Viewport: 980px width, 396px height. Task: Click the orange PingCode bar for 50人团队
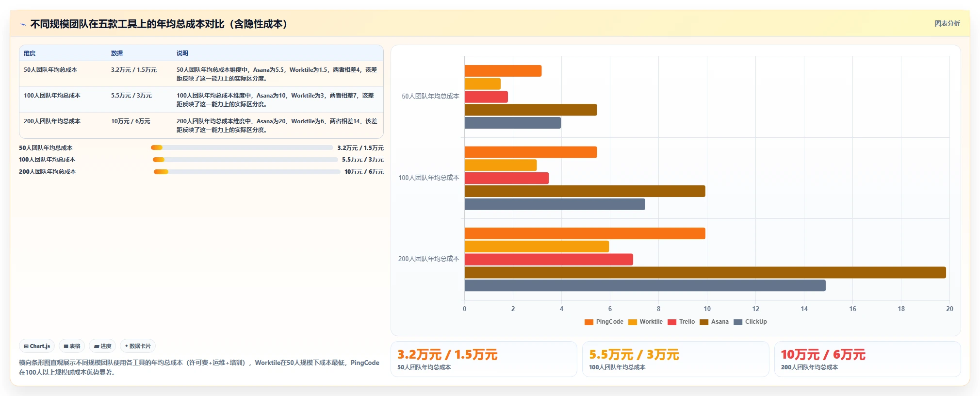pyautogui.click(x=503, y=71)
